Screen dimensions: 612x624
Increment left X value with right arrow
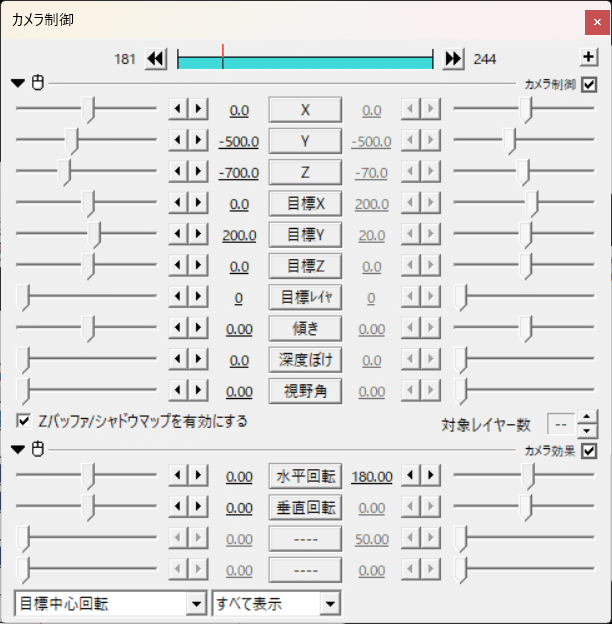198,109
